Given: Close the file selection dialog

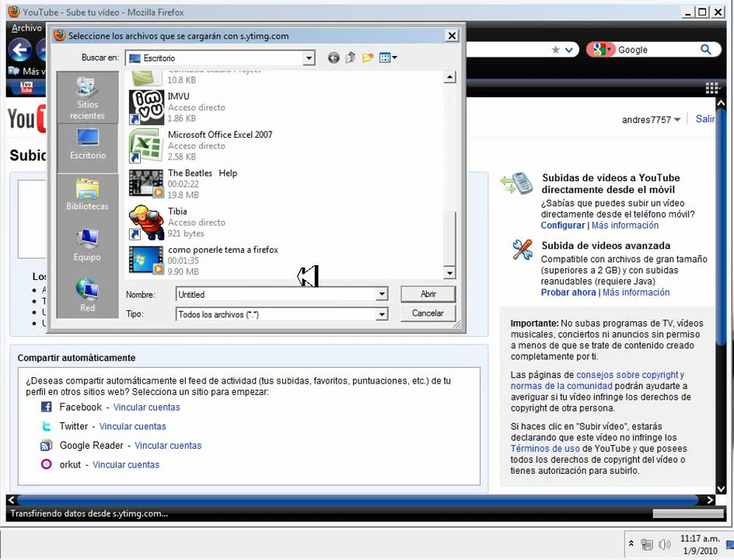Looking at the screenshot, I should [452, 36].
